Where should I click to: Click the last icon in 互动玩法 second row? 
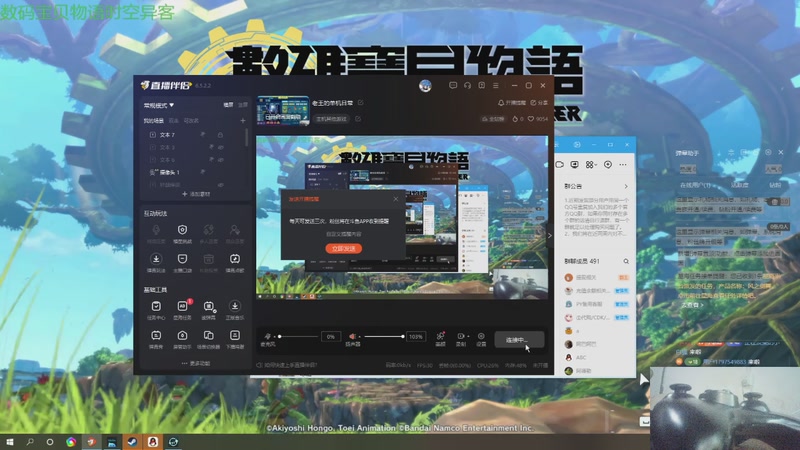tap(235, 259)
